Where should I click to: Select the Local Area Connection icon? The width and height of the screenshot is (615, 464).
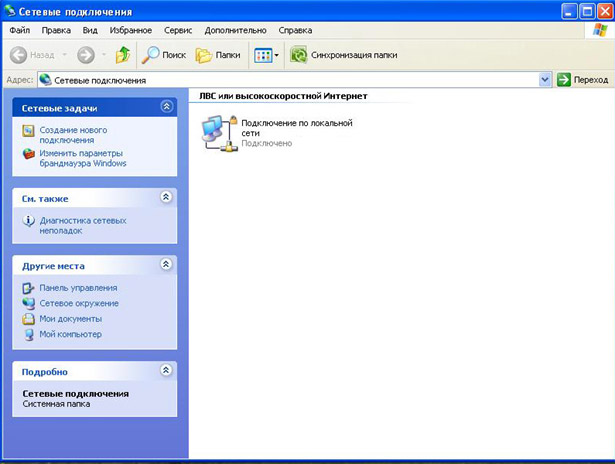pos(220,132)
